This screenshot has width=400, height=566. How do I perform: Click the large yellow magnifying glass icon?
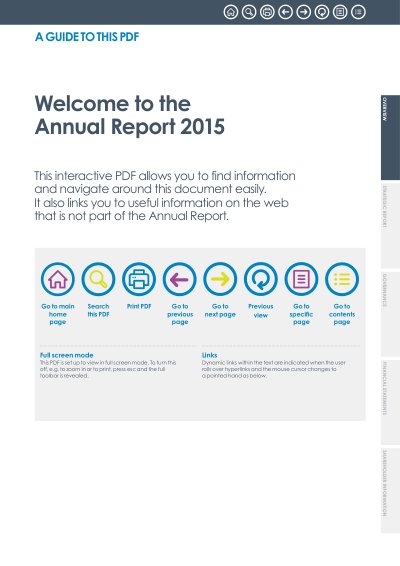click(x=98, y=279)
